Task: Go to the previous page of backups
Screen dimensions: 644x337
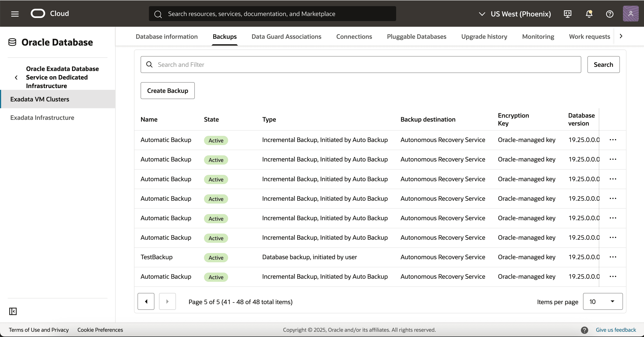Action: [x=146, y=301]
